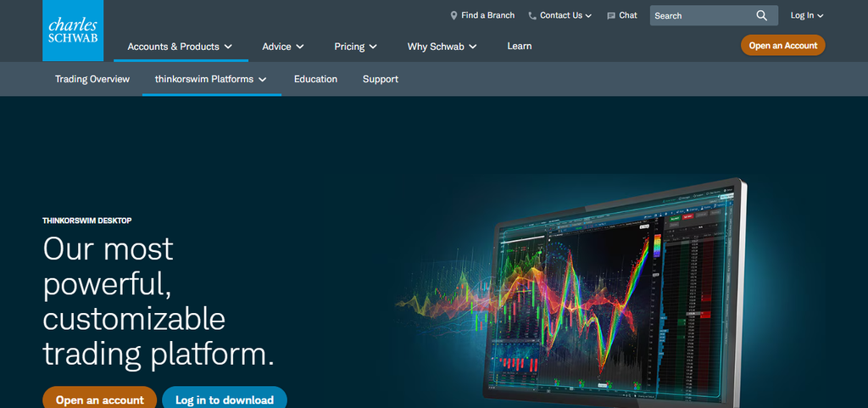
Task: Click the Chat speech bubble icon
Action: (611, 16)
